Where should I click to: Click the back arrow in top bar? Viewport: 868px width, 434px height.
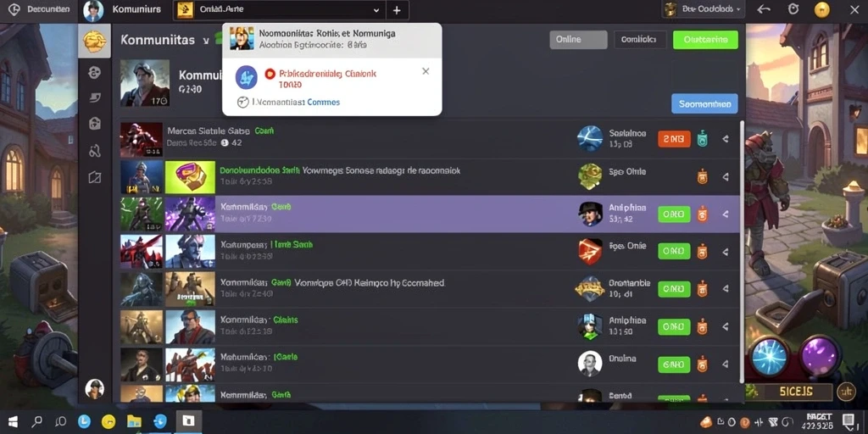coord(764,9)
